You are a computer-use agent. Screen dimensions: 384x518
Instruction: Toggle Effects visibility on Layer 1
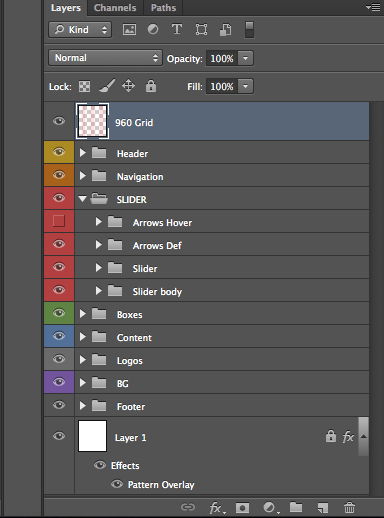[100, 465]
